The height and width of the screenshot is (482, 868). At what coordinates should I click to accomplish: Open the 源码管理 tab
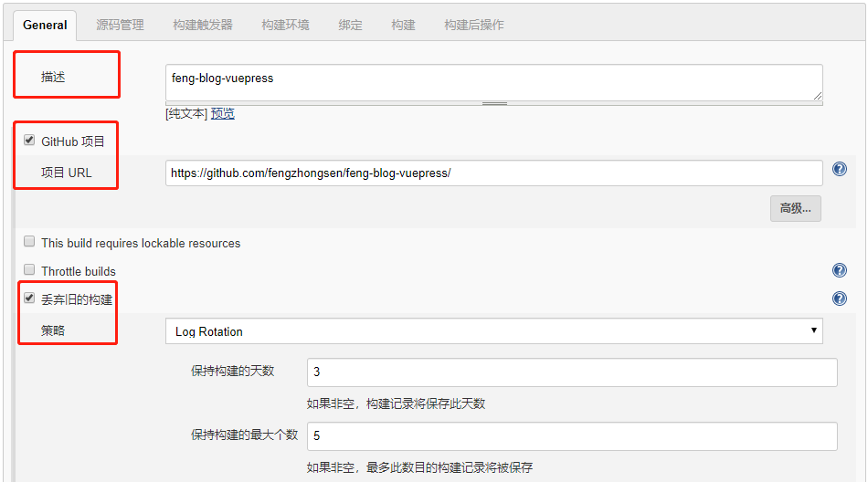(x=120, y=25)
